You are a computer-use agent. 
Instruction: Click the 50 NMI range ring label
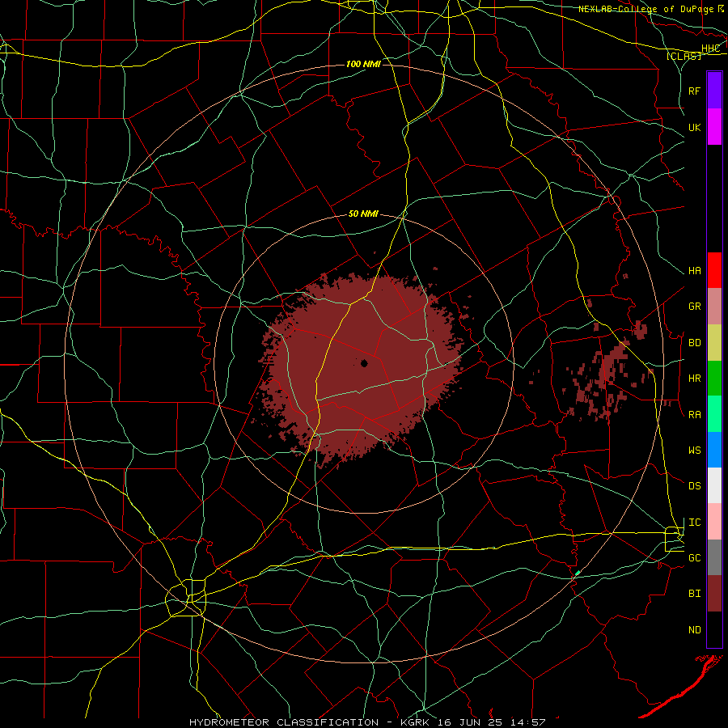(x=363, y=214)
